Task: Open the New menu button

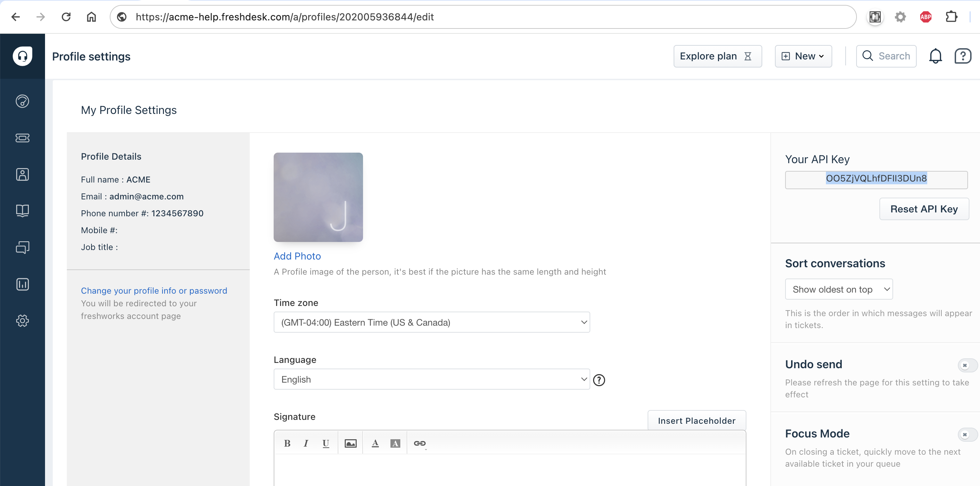Action: click(x=803, y=56)
